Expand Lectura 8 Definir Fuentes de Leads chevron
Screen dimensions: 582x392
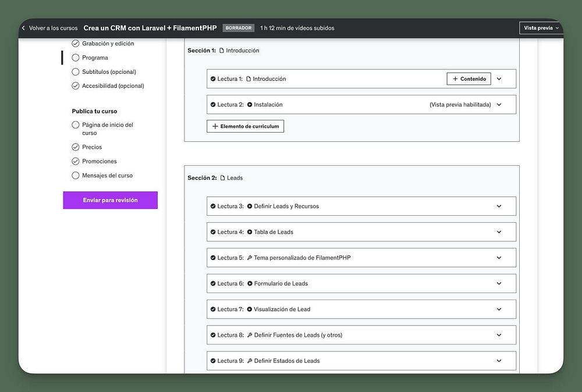point(499,335)
